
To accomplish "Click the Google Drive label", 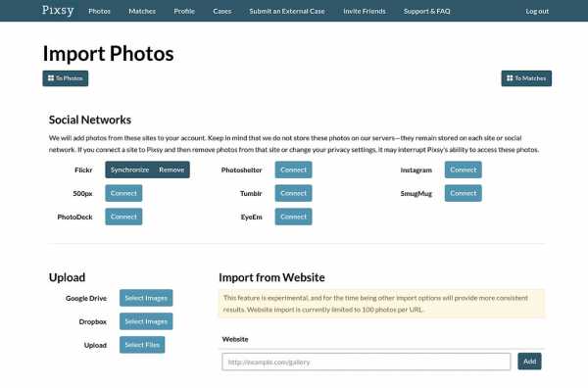I will pyautogui.click(x=86, y=299).
